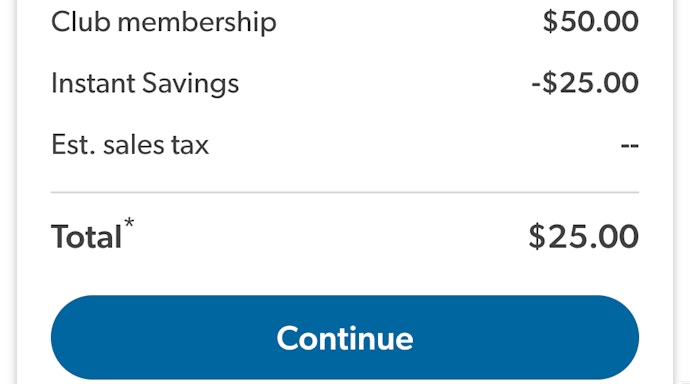Select the Instant Savings label
690x384 pixels.
tap(145, 84)
